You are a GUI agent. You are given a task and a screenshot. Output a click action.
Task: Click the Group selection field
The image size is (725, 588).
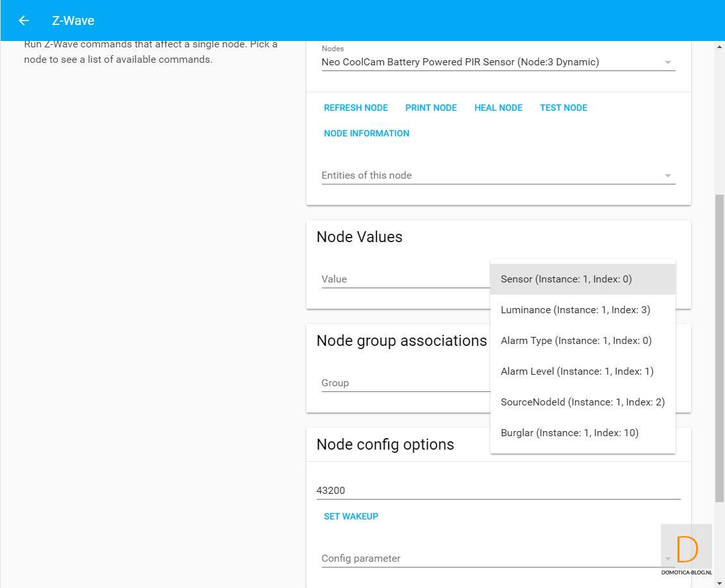coord(404,383)
